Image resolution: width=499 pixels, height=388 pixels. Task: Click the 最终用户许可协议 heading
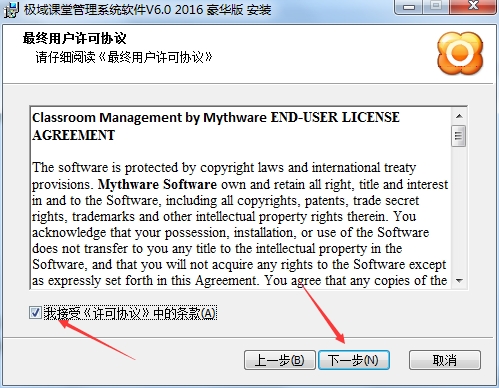coord(74,38)
